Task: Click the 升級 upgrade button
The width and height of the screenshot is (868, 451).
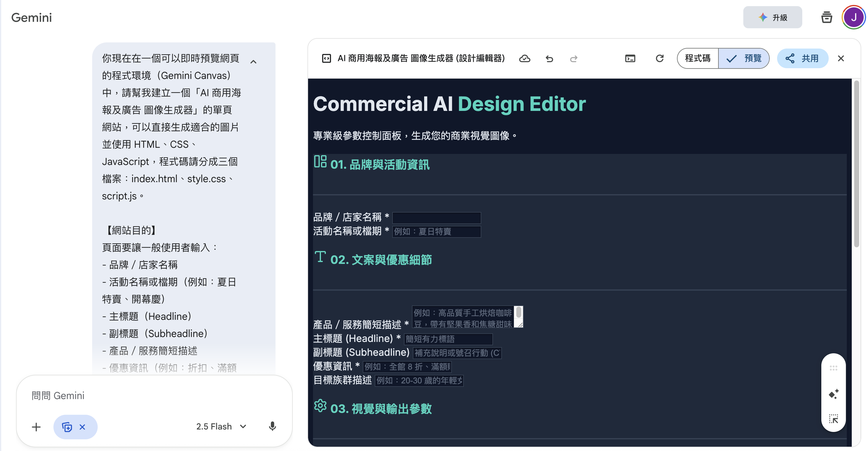Action: point(772,17)
